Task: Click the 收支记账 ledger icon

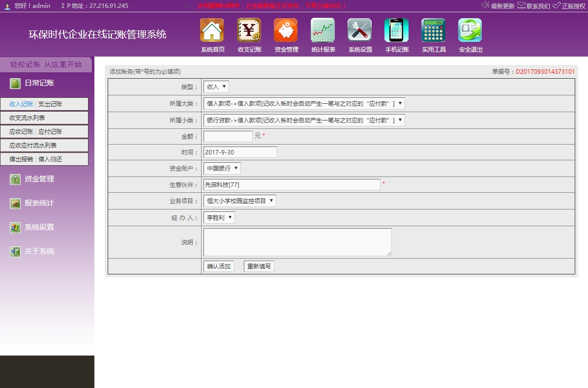Action: (249, 30)
